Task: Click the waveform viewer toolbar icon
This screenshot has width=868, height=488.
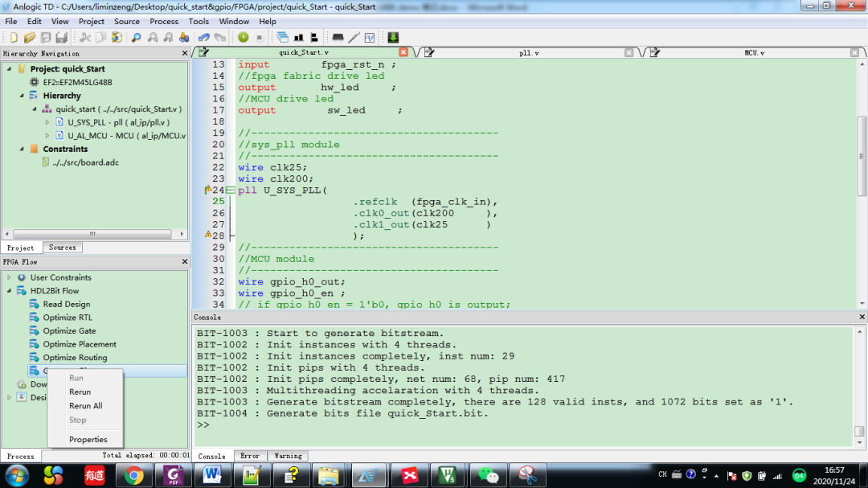Action: [x=370, y=38]
